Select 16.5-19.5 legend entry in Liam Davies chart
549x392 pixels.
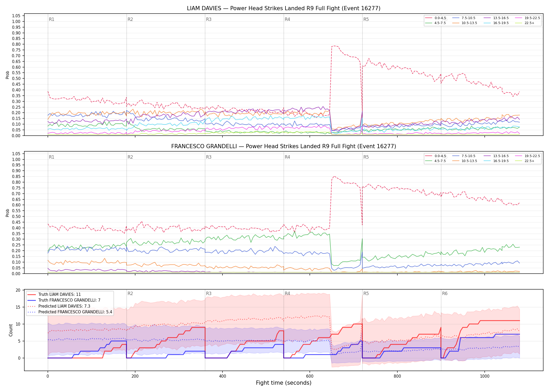pyautogui.click(x=496, y=23)
